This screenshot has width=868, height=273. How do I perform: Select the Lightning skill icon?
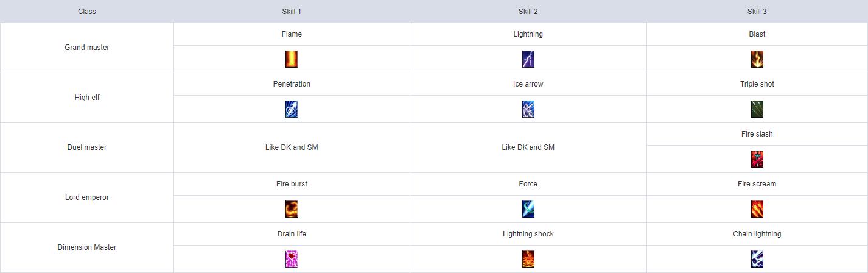tap(528, 59)
